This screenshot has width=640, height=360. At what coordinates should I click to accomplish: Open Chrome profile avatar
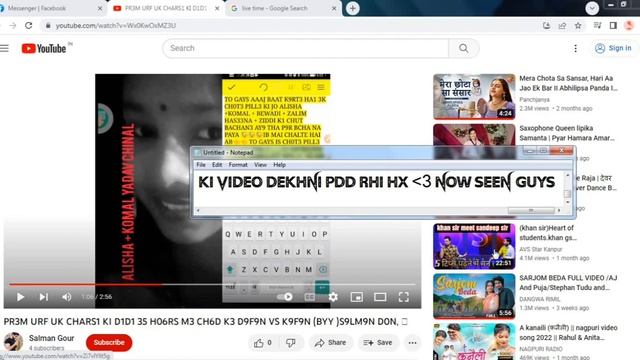click(629, 25)
